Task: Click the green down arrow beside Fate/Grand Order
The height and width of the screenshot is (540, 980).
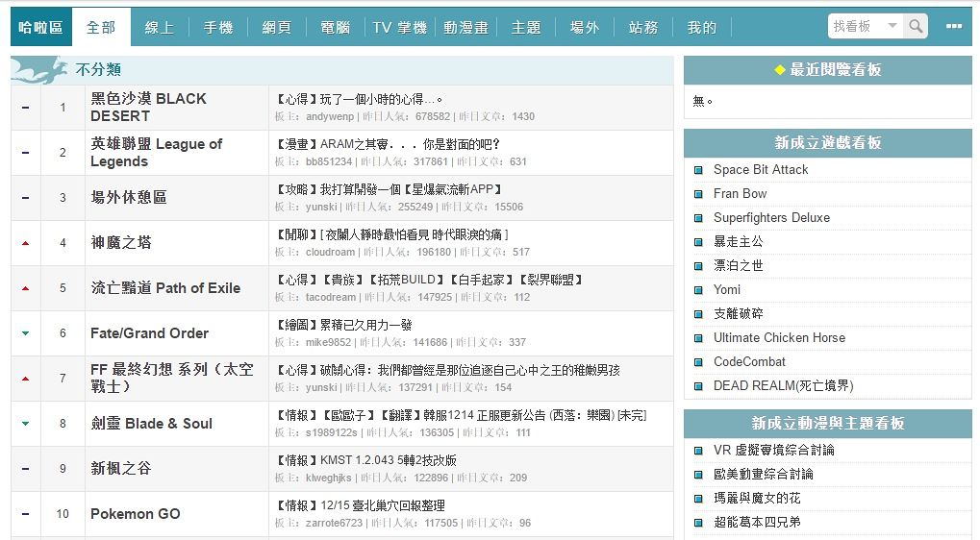Action: 26,333
